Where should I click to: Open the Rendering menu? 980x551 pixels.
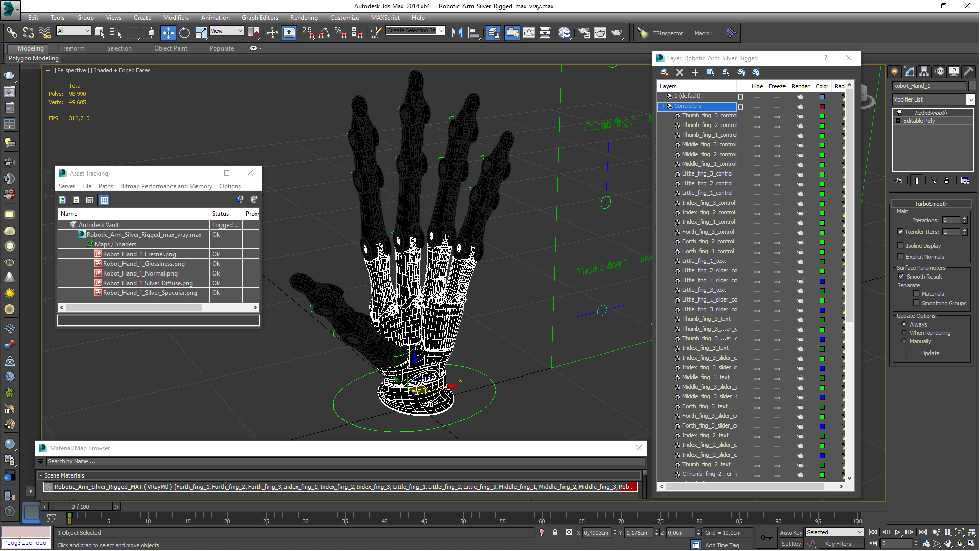(304, 17)
